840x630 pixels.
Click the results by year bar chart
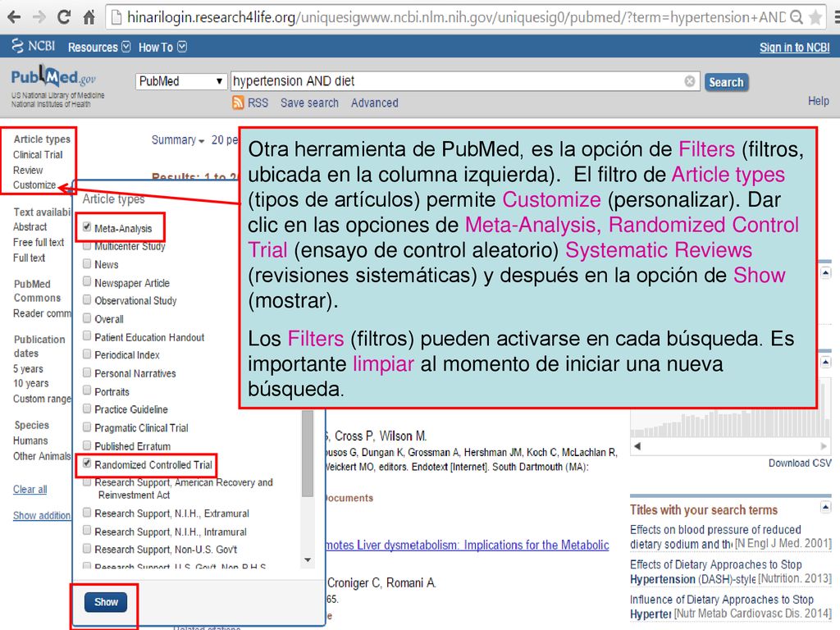click(x=731, y=423)
